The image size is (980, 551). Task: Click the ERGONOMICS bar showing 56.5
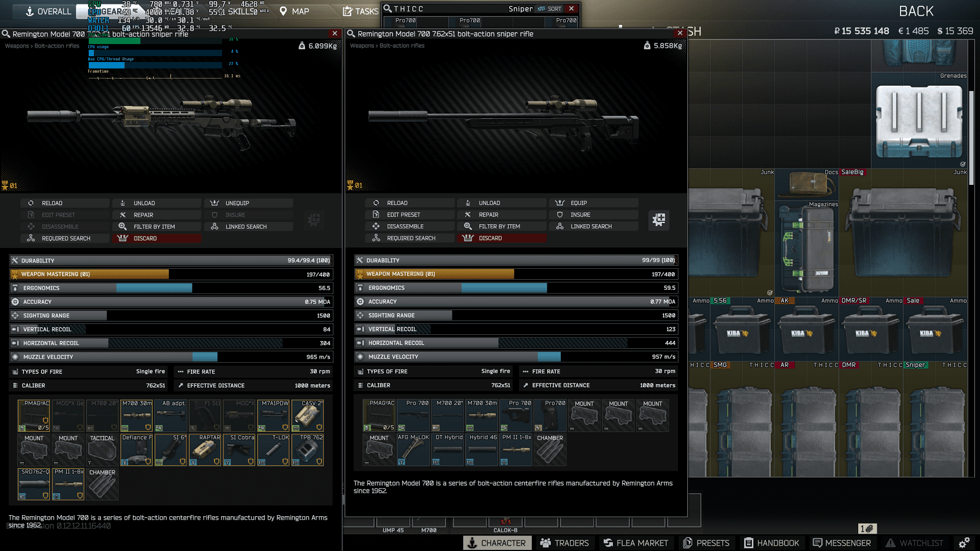tap(171, 288)
